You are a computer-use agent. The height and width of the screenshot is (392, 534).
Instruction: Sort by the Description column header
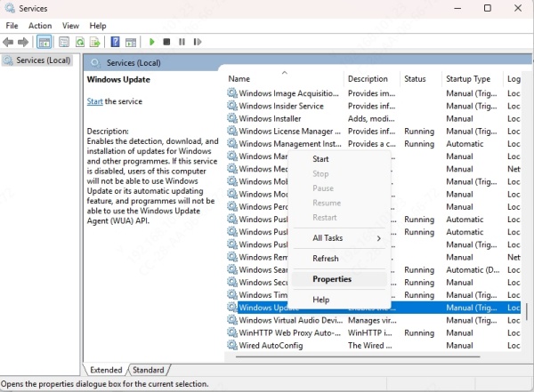tap(371, 79)
